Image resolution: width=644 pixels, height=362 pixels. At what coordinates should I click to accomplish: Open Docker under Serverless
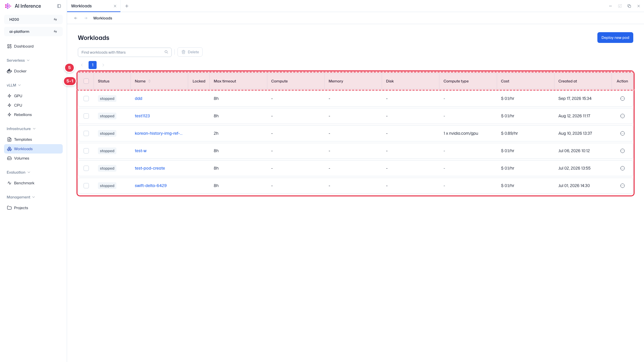pos(33,71)
